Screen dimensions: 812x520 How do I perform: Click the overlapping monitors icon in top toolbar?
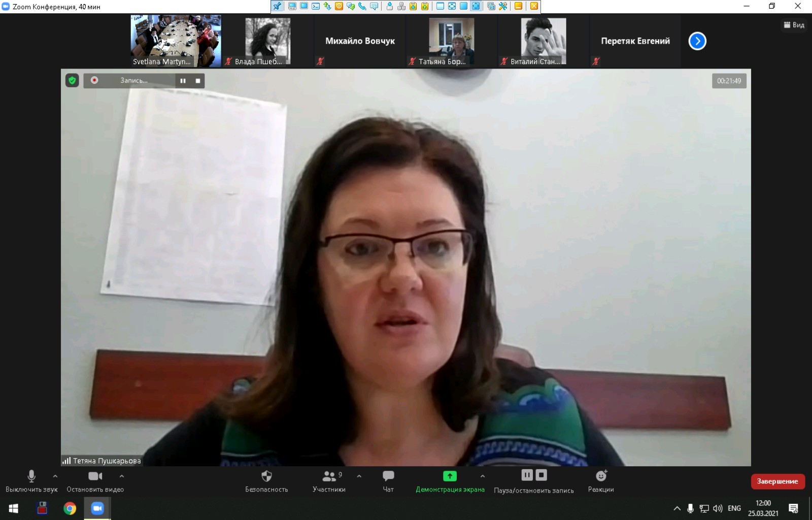click(x=491, y=6)
